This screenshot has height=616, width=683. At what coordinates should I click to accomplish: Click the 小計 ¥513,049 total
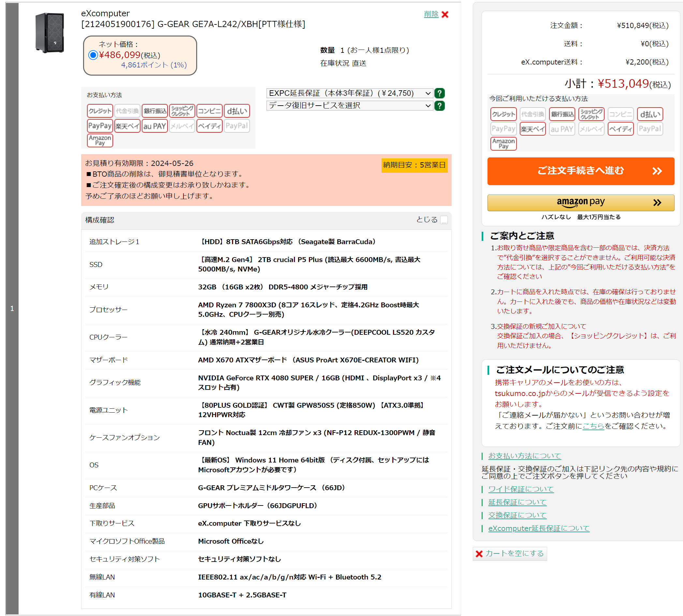click(x=618, y=83)
